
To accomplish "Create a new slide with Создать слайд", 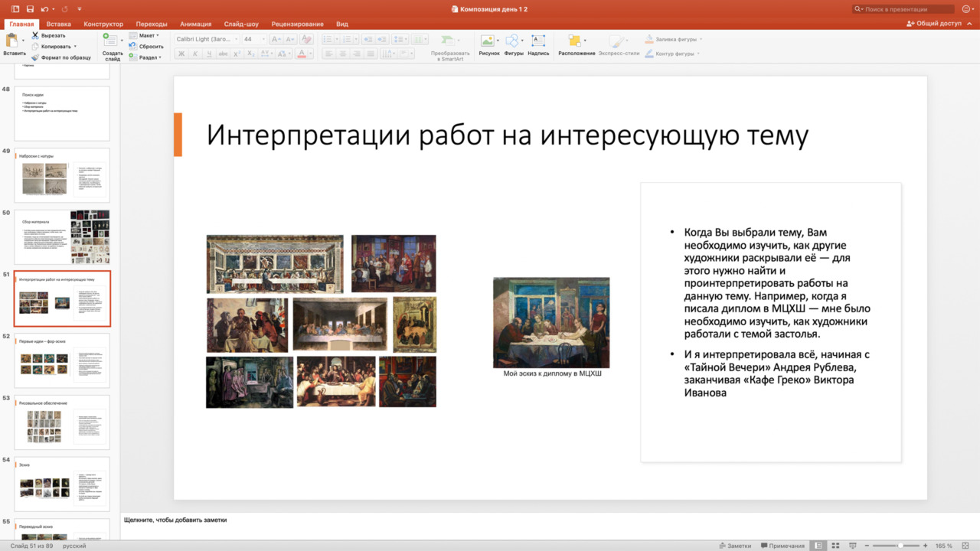I will pos(113,47).
